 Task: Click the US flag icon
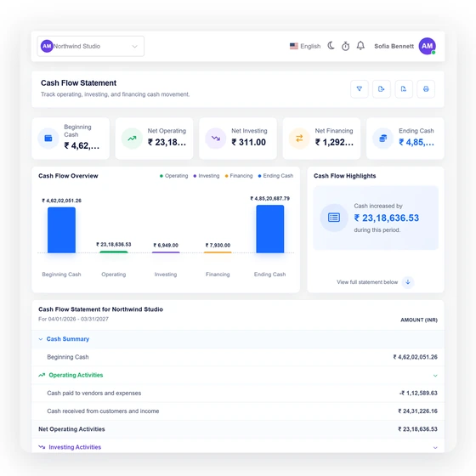294,46
